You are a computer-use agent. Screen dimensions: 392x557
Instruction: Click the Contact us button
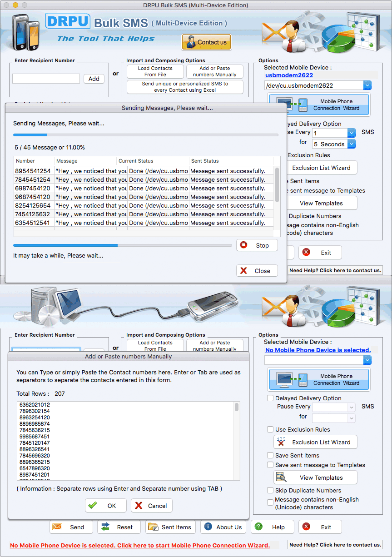point(207,42)
